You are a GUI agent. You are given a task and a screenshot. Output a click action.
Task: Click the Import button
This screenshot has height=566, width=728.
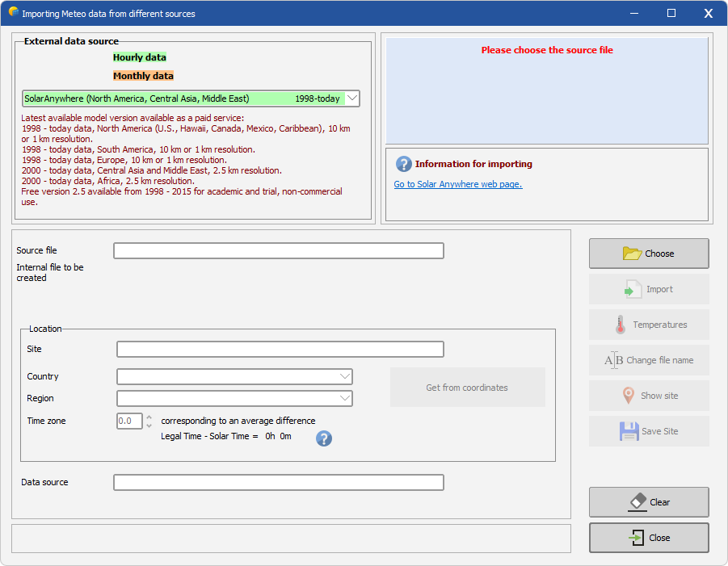(x=649, y=289)
